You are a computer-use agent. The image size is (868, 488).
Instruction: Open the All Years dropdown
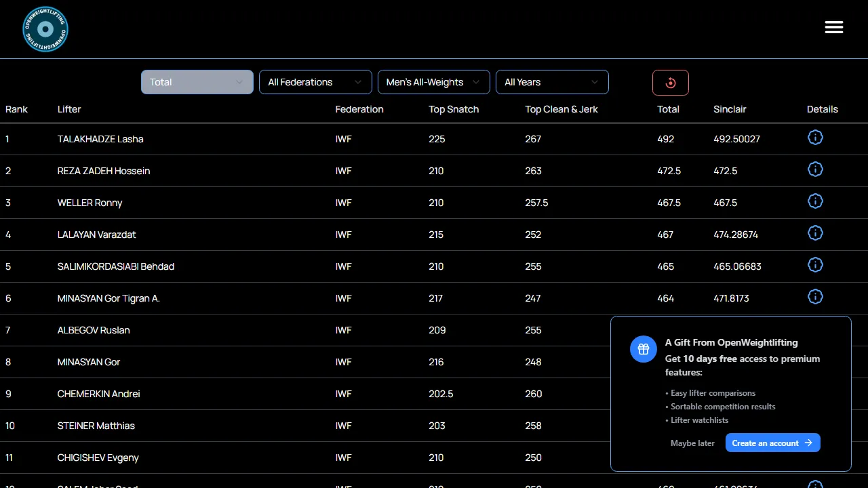click(x=551, y=82)
